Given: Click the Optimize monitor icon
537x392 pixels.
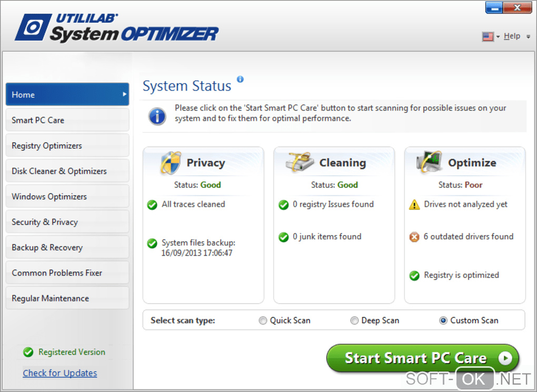Looking at the screenshot, I should point(429,162).
